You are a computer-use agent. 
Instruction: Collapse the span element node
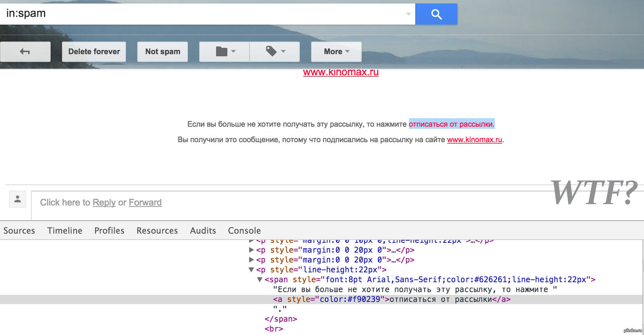[x=260, y=279]
